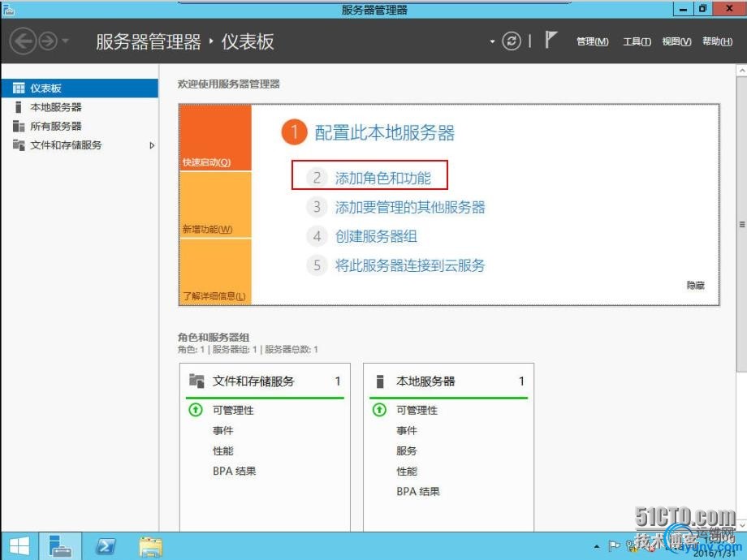747x560 pixels.
Task: Click the 隐藏 link in welcome panel
Action: (x=696, y=285)
